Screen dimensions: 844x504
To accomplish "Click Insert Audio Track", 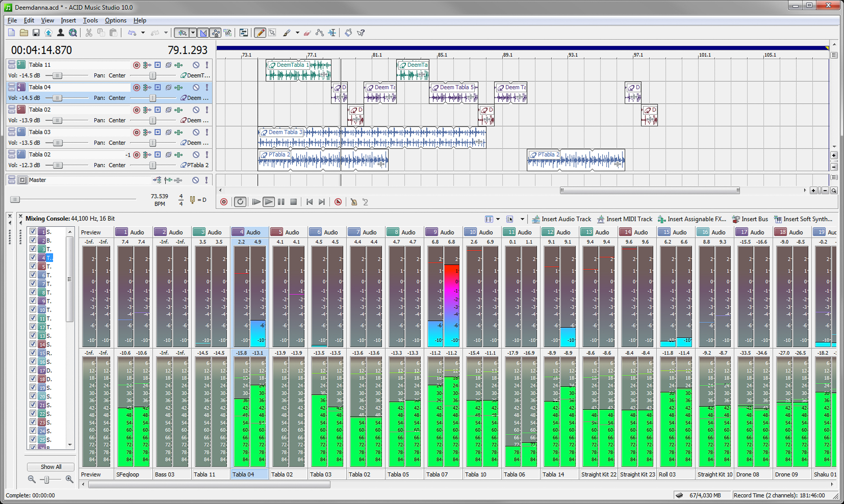I will [x=562, y=219].
